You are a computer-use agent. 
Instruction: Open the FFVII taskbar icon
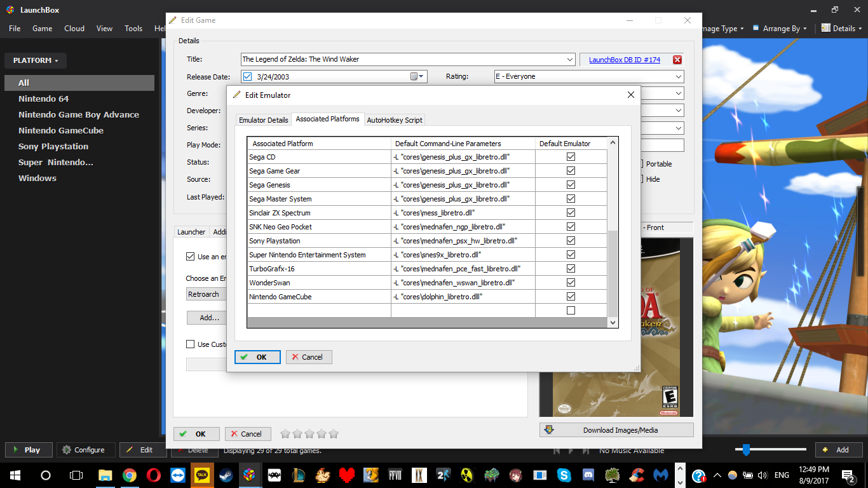click(395, 475)
